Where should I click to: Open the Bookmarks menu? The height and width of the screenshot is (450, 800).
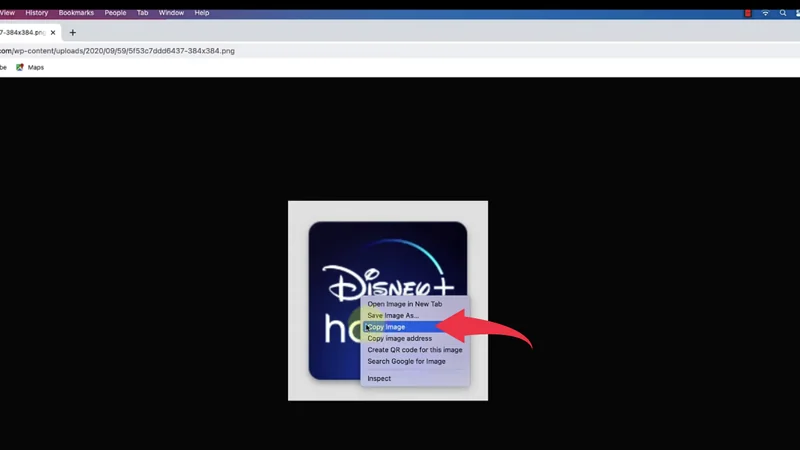(x=76, y=13)
